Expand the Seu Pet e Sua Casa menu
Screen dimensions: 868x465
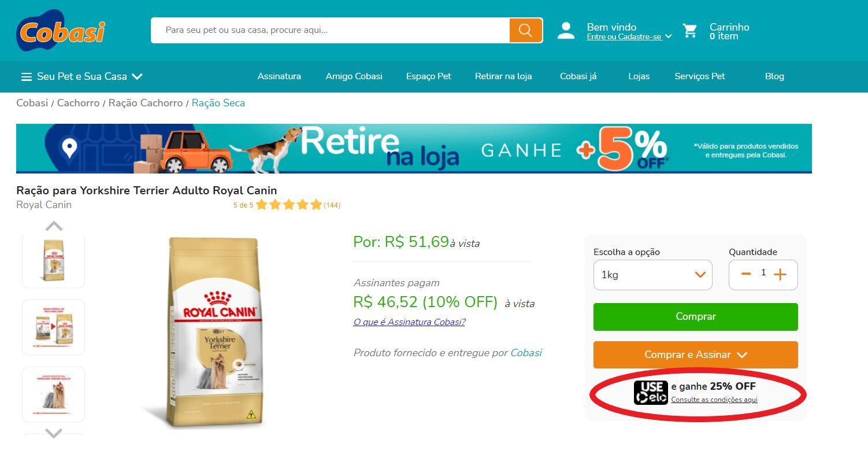pyautogui.click(x=81, y=76)
